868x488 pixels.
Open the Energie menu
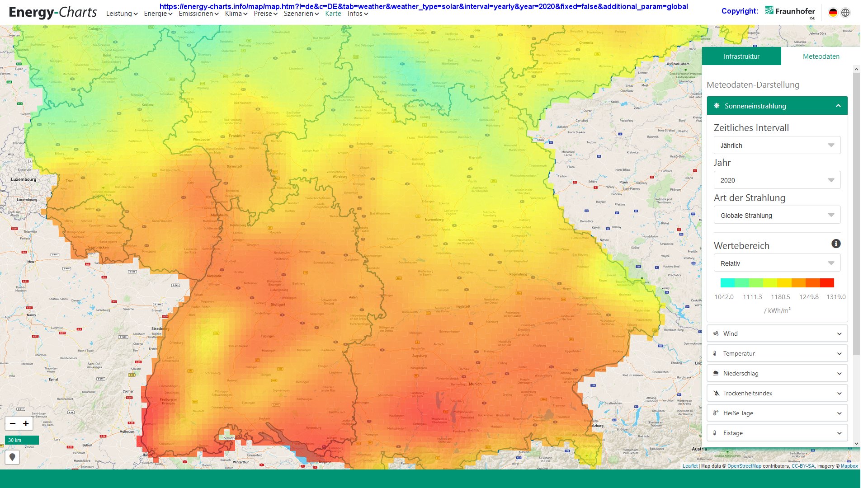pyautogui.click(x=158, y=14)
